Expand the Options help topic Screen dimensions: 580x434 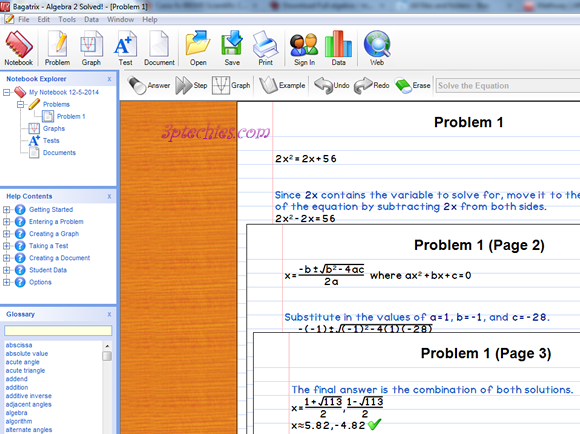(x=6, y=282)
